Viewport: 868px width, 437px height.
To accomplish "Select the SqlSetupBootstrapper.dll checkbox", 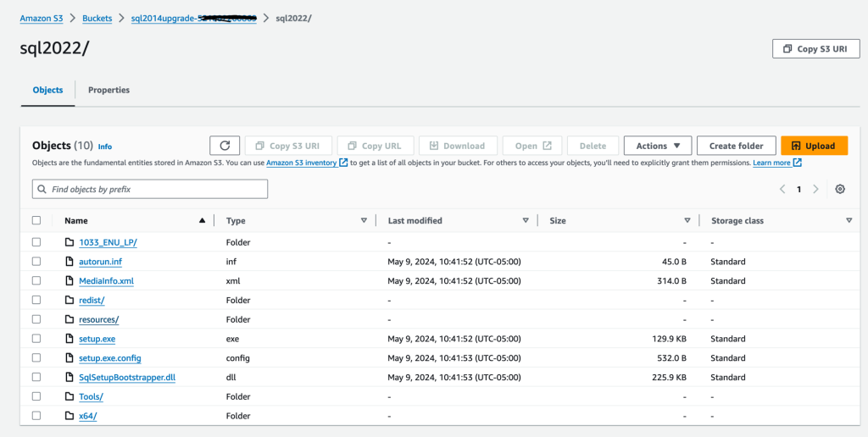I will tap(36, 377).
